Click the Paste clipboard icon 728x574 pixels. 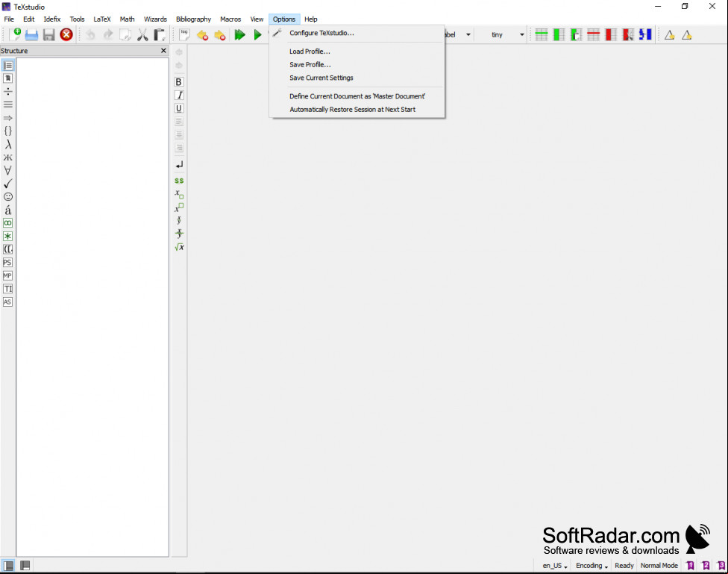point(160,34)
